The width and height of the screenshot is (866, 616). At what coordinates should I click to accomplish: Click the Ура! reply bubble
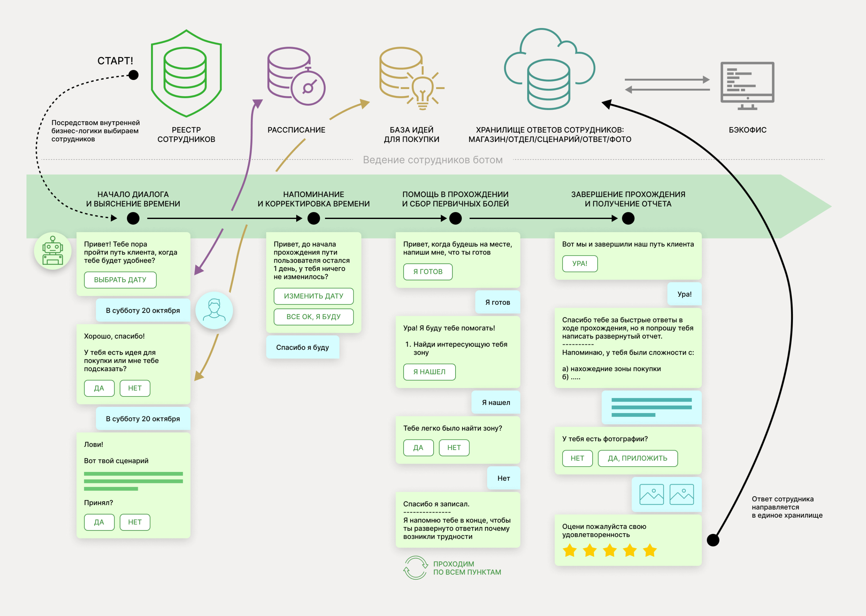click(x=684, y=294)
